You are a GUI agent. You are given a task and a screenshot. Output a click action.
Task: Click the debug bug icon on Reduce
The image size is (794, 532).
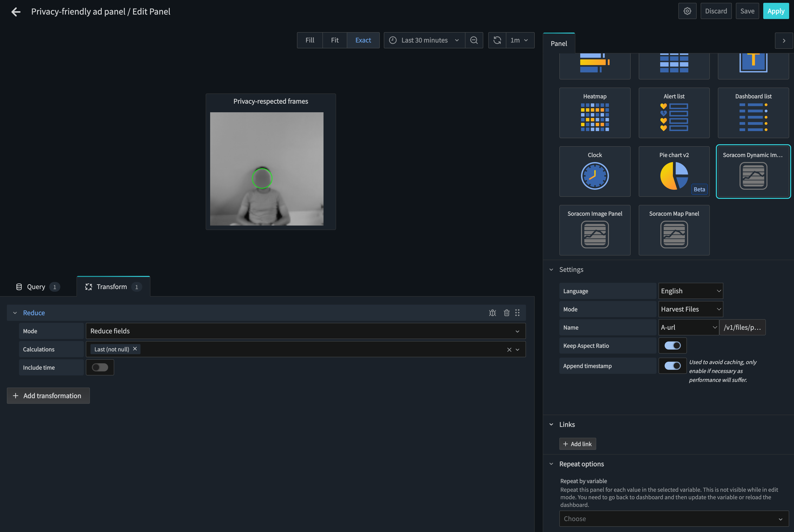point(492,313)
